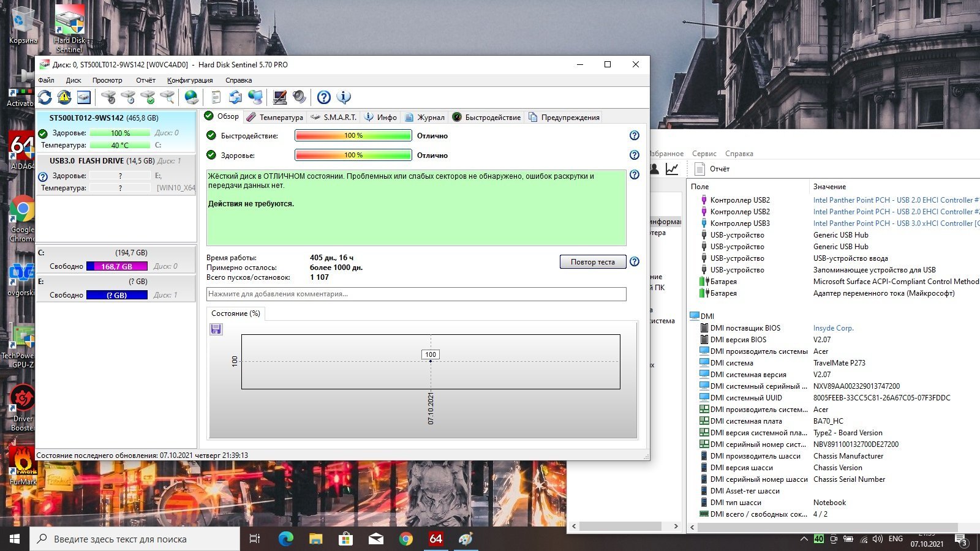Click the refresh with warning triangle icon

tap(64, 97)
